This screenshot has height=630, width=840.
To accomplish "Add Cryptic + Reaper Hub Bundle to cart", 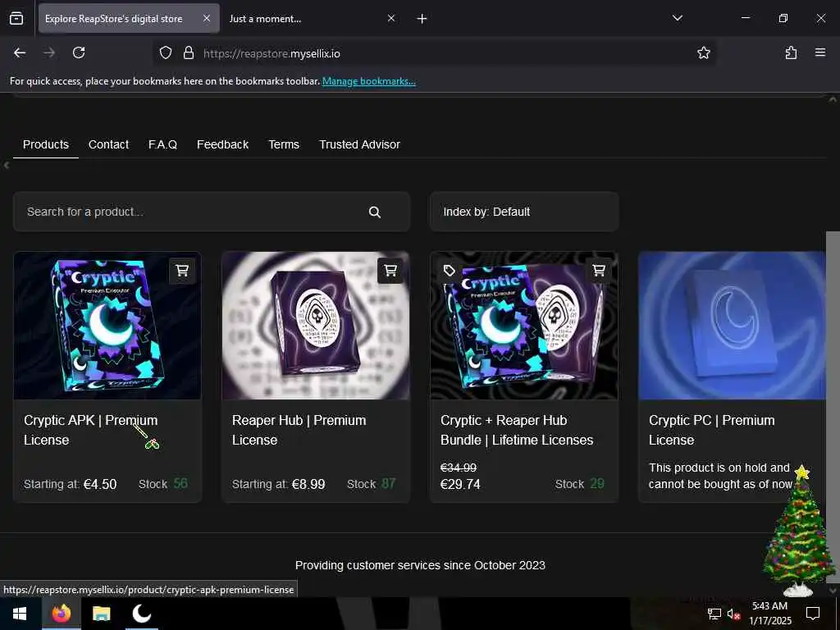I will tap(599, 271).
